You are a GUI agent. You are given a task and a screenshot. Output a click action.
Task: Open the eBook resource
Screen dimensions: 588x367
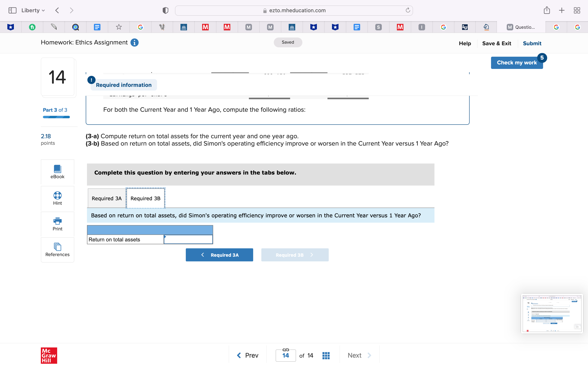pos(57,172)
